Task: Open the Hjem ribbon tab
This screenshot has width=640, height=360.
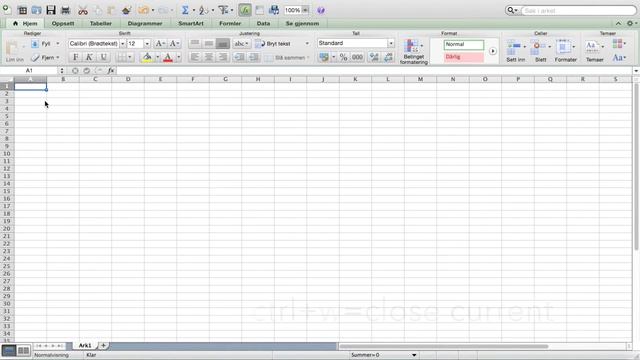Action: point(25,23)
